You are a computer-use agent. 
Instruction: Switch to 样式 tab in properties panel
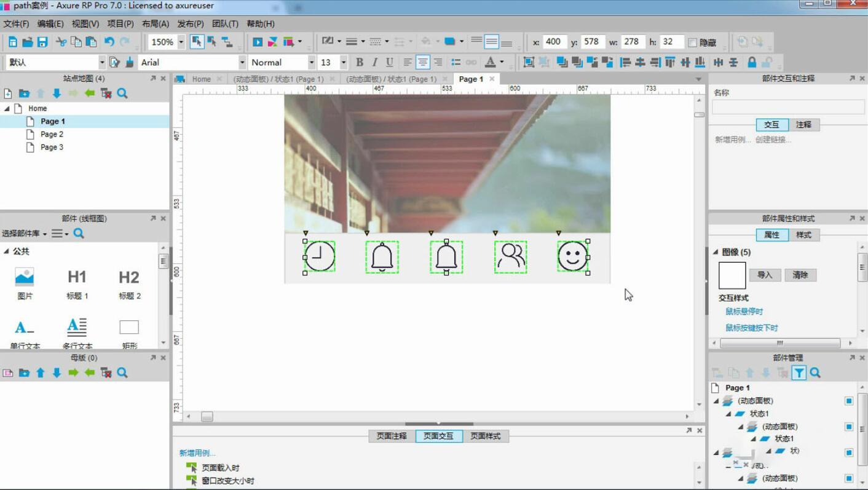[x=803, y=235]
